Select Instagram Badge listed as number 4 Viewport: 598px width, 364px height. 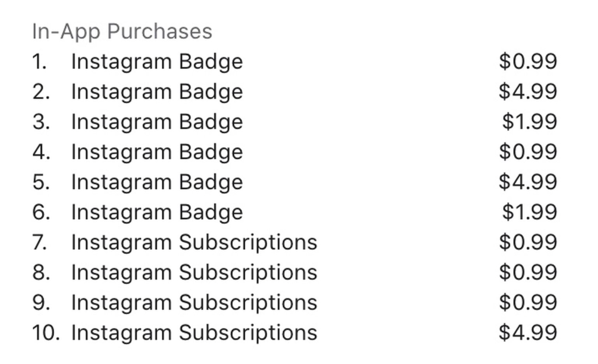(x=157, y=152)
